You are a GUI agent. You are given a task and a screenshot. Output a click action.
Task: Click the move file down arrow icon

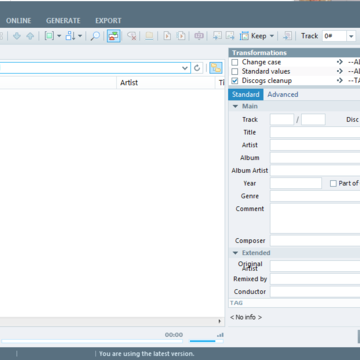tap(17, 36)
